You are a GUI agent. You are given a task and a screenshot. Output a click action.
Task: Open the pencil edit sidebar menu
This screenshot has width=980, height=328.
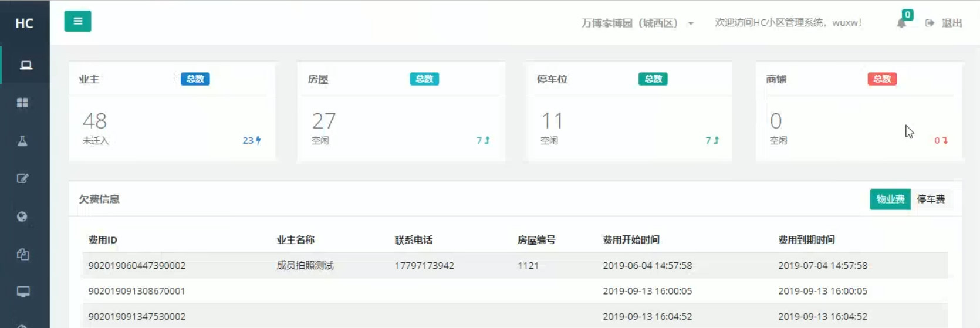point(22,178)
